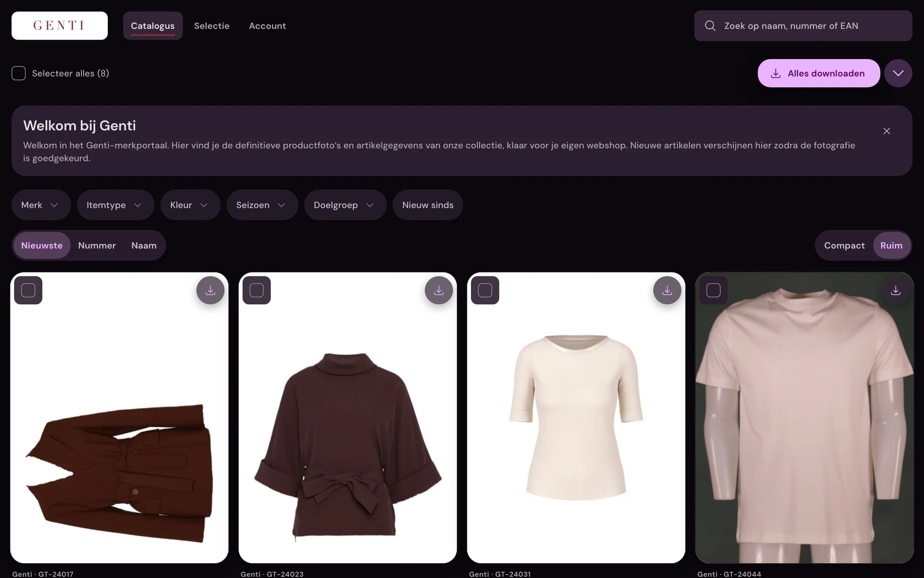Click the Genti · GT-24031 label

pyautogui.click(x=500, y=574)
